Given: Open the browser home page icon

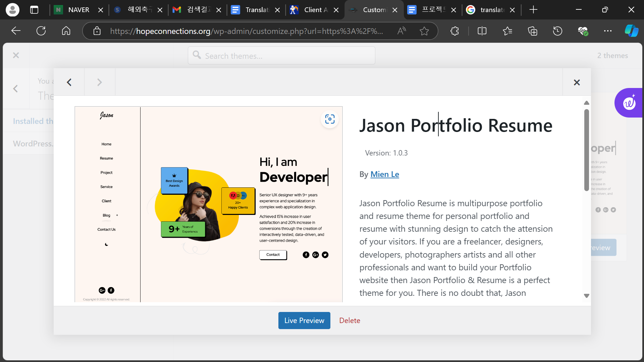Looking at the screenshot, I should coord(66,31).
